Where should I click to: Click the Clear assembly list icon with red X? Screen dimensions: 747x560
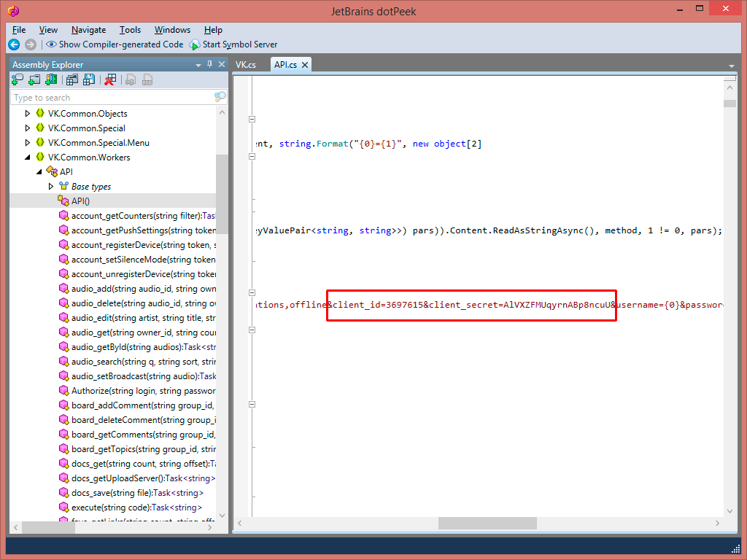click(110, 80)
